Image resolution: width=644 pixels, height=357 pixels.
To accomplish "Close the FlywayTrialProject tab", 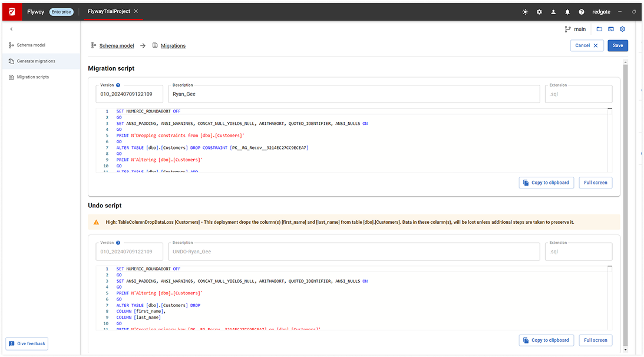I will (x=136, y=11).
